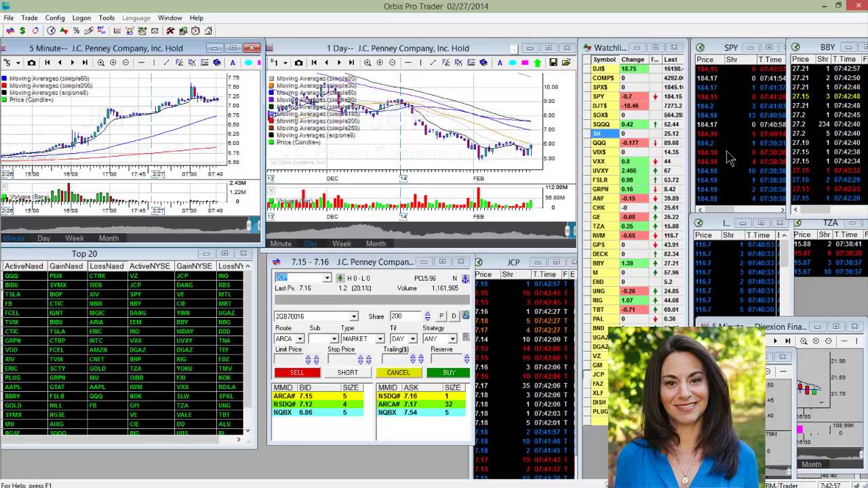Open the Tif DAY dropdown
Screen dimensions: 868x488
click(412, 338)
